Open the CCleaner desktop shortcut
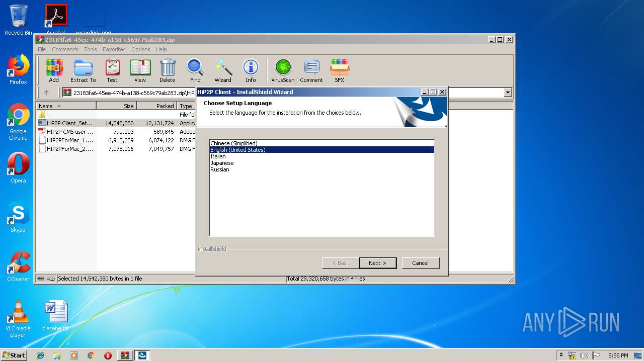 [x=18, y=266]
